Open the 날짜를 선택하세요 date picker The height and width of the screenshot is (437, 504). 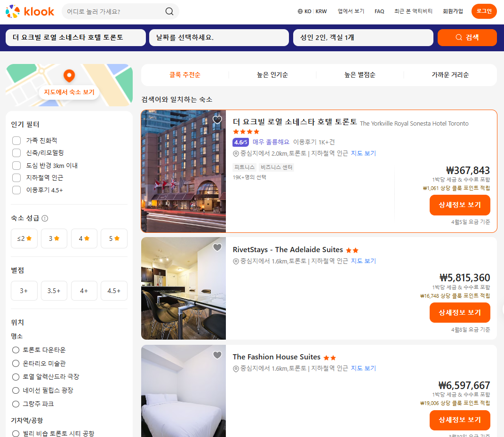219,38
